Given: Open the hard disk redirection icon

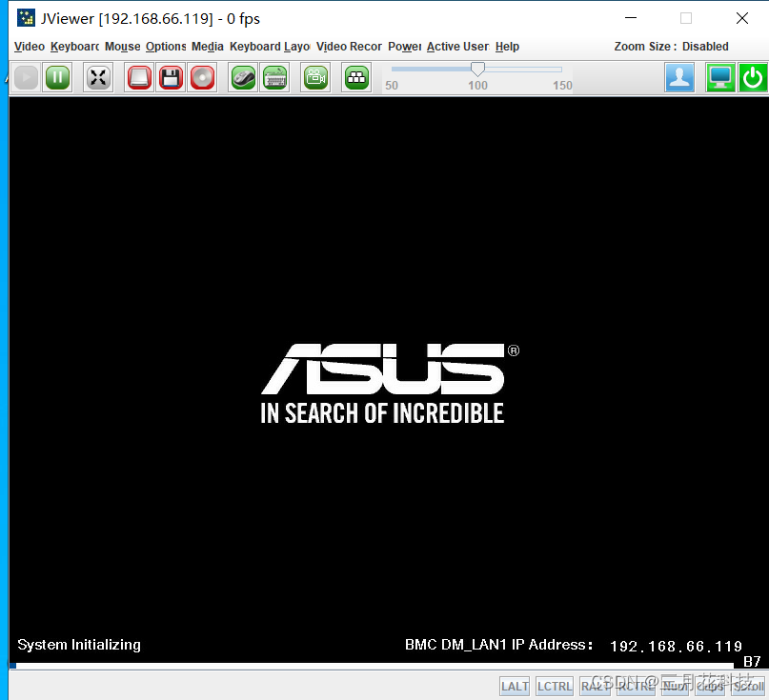Looking at the screenshot, I should click(139, 77).
